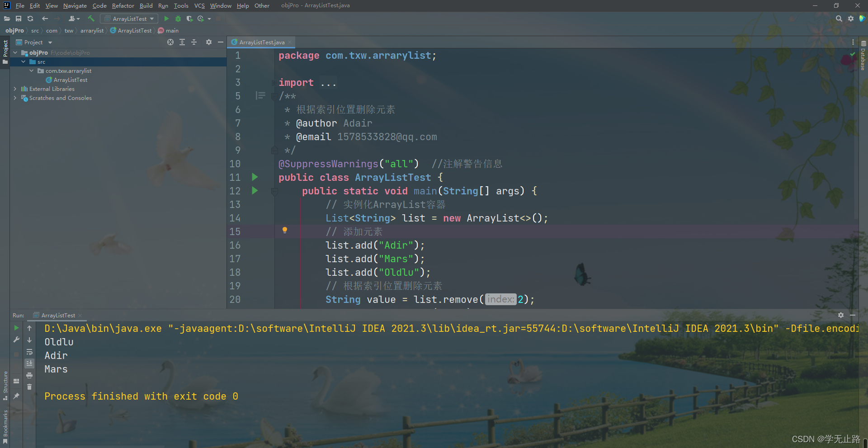868x448 pixels.
Task: Expand External Libraries node
Action: pos(15,89)
